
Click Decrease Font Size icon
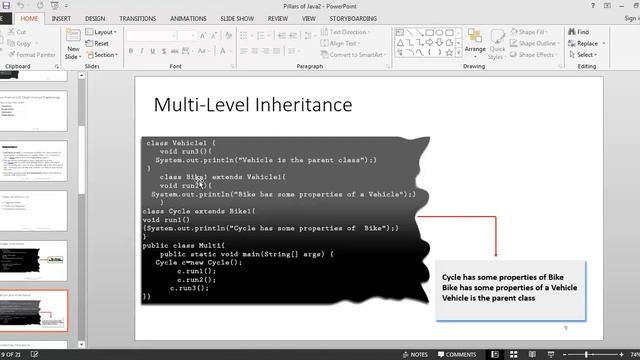(213, 36)
